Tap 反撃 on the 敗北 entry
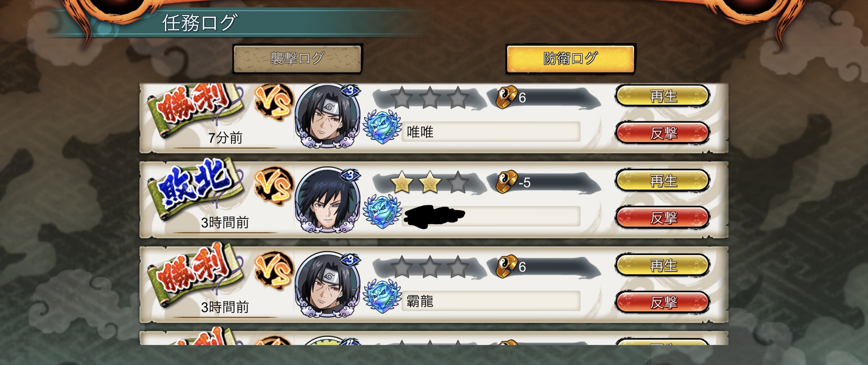This screenshot has width=868, height=365. tap(662, 217)
